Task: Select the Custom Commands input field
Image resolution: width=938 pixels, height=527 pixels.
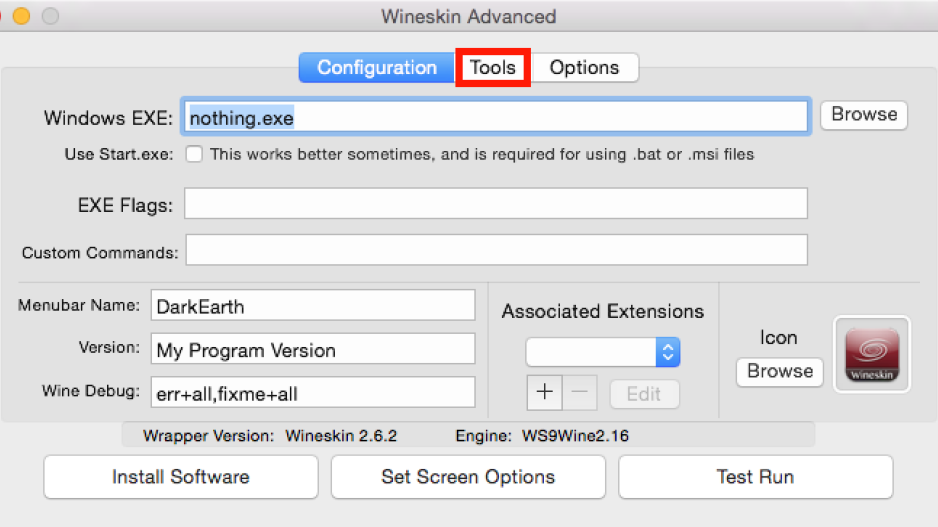Action: (x=497, y=249)
